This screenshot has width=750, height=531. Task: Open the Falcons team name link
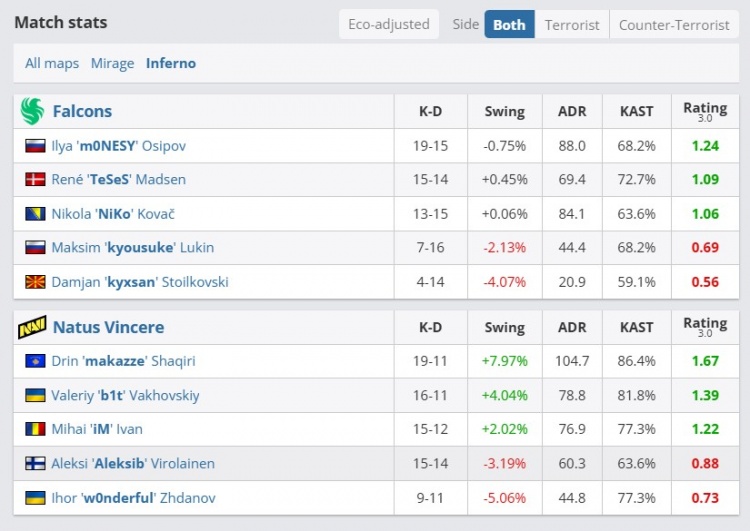click(x=82, y=111)
